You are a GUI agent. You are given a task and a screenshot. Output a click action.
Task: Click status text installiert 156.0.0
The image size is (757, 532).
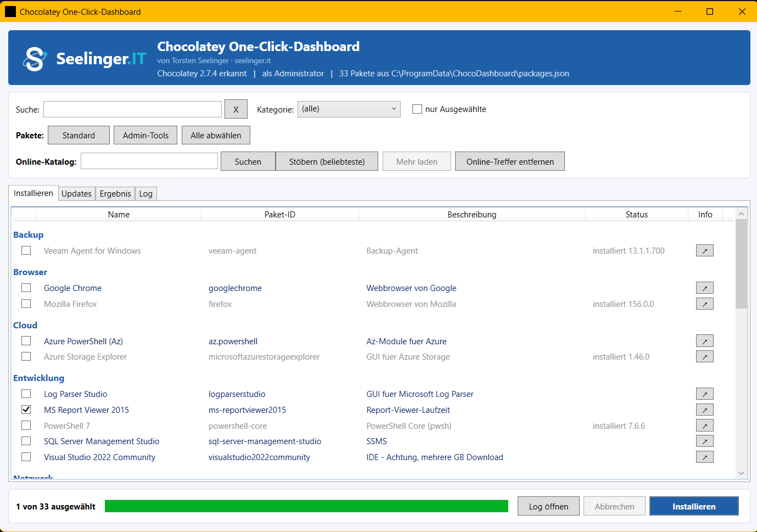(x=623, y=304)
